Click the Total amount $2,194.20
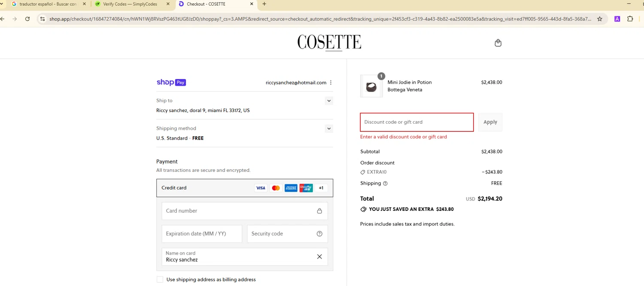The width and height of the screenshot is (644, 286). pyautogui.click(x=490, y=199)
